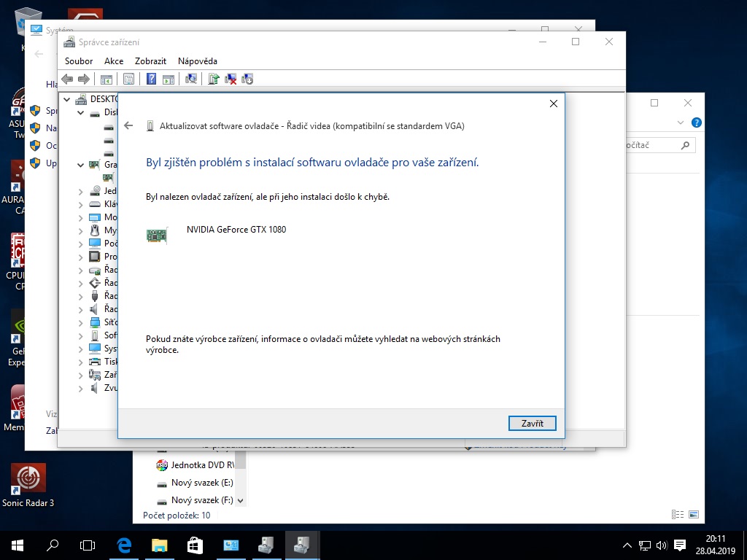
Task: Click the blue help icon in the Explorer window
Action: [696, 122]
